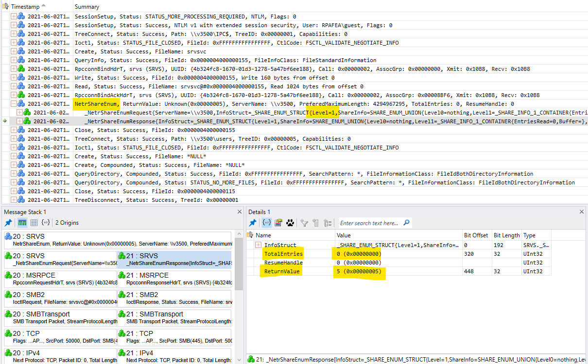This screenshot has width=588, height=364.
Task: Click the icon on the Create srvsvc row
Action: (x=21, y=51)
